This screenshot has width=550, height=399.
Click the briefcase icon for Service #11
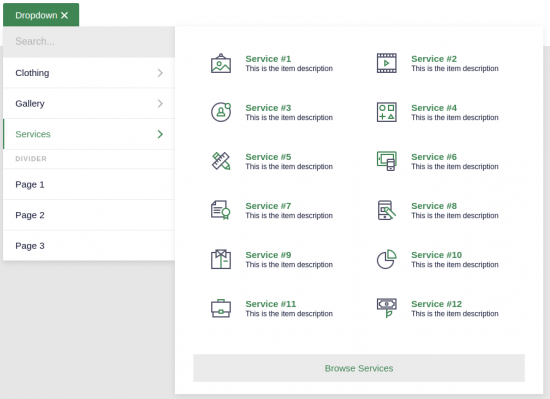point(221,309)
